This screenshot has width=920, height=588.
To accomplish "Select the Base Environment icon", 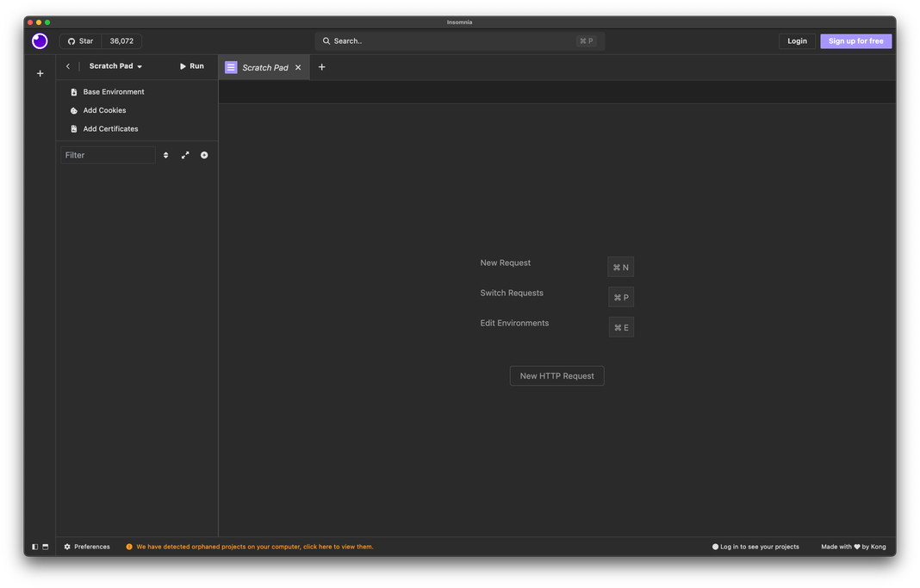I will [73, 91].
